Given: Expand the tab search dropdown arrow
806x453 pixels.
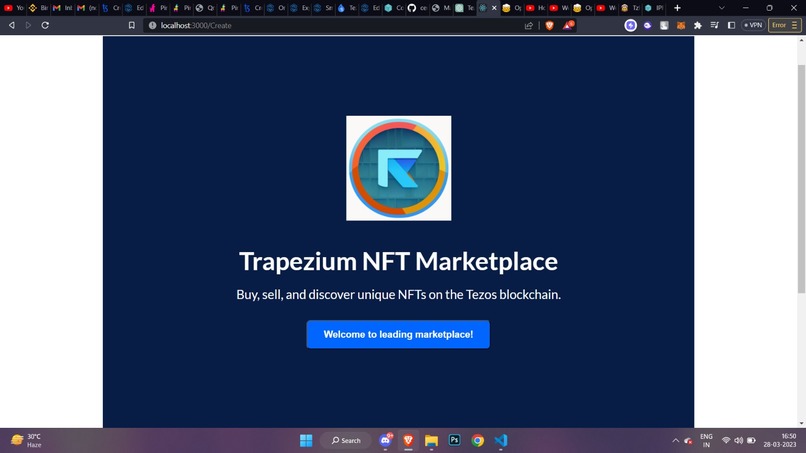Looking at the screenshot, I should (x=721, y=8).
